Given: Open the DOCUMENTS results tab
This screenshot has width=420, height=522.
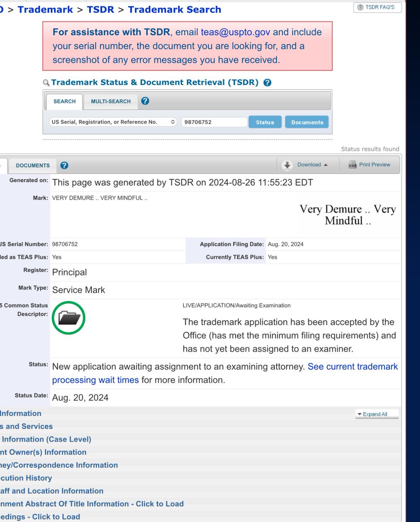Looking at the screenshot, I should (x=33, y=165).
